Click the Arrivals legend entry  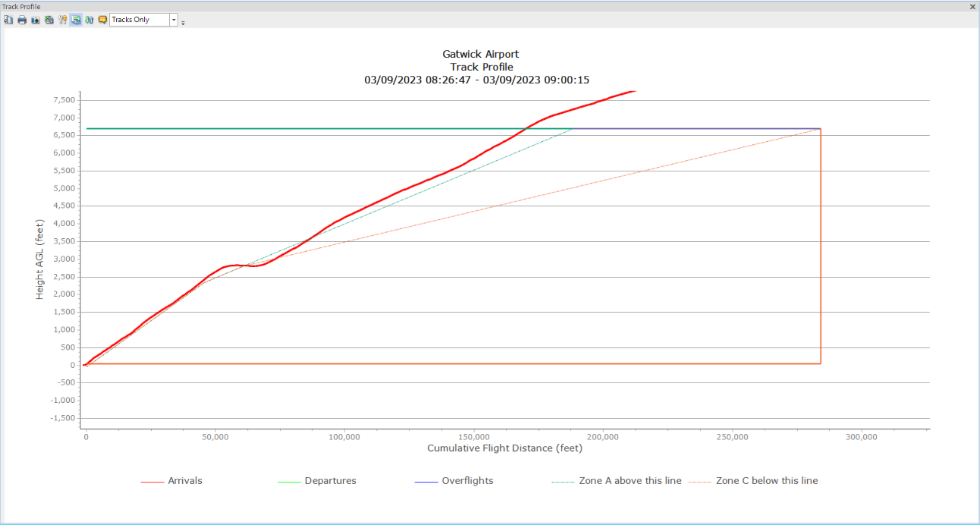point(171,480)
